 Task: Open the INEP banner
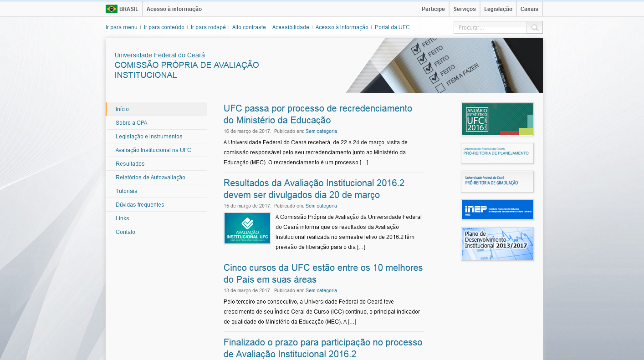tap(497, 210)
